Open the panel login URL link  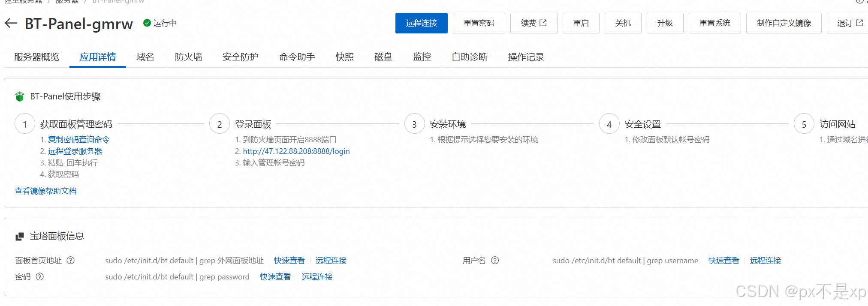pos(296,151)
